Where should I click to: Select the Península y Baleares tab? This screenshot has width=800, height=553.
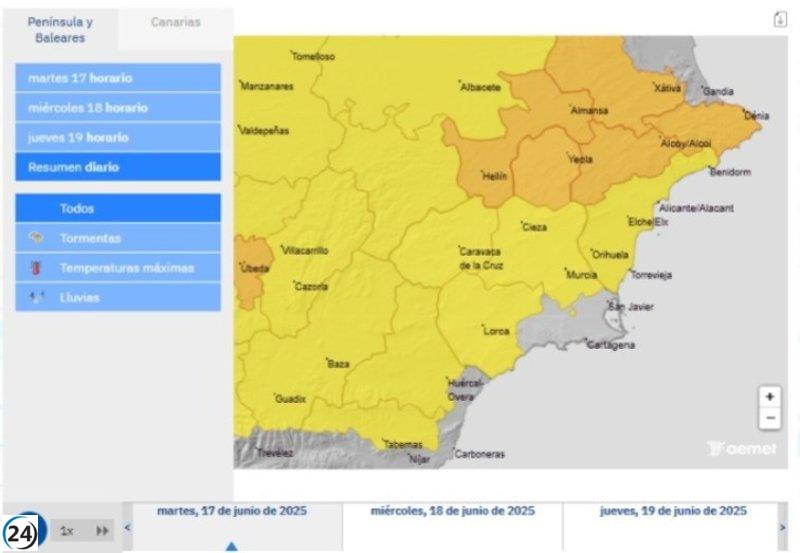(60, 30)
